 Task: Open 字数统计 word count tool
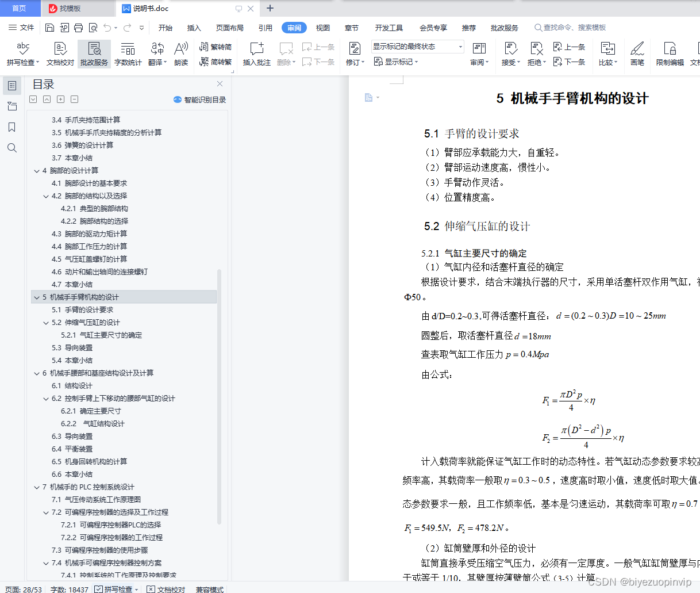tap(128, 54)
